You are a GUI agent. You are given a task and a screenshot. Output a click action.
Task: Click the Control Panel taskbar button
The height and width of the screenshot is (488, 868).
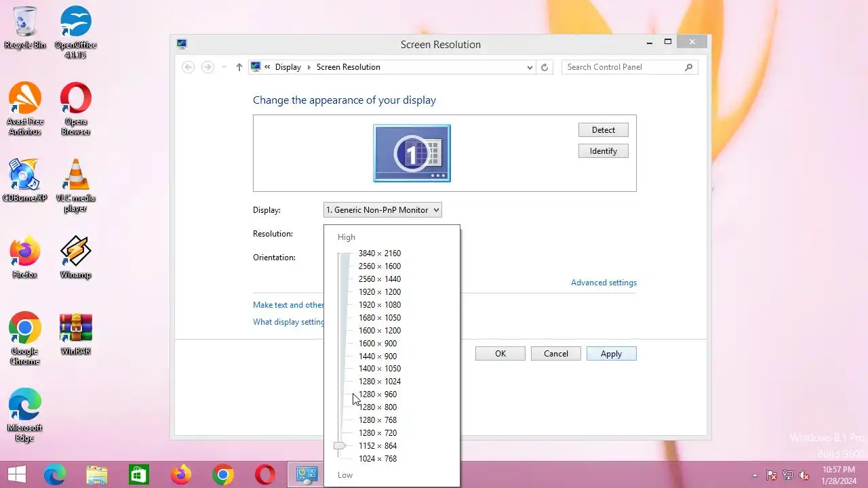click(307, 474)
